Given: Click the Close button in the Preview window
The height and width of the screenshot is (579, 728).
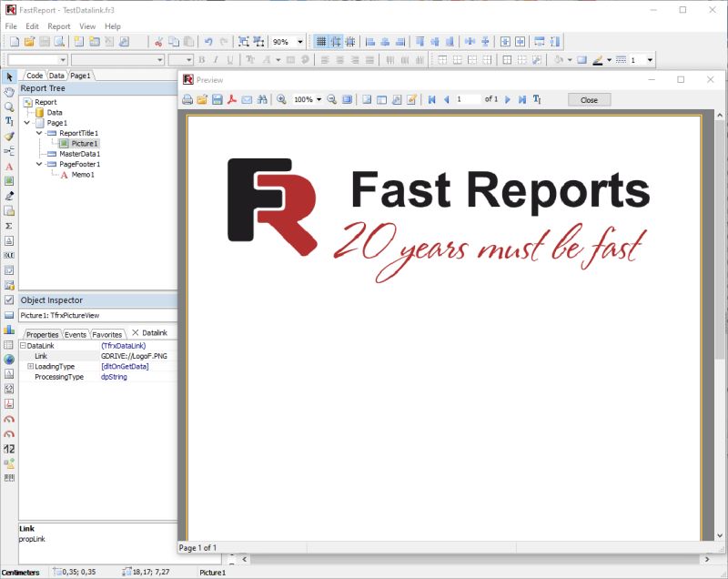Looking at the screenshot, I should click(x=589, y=100).
